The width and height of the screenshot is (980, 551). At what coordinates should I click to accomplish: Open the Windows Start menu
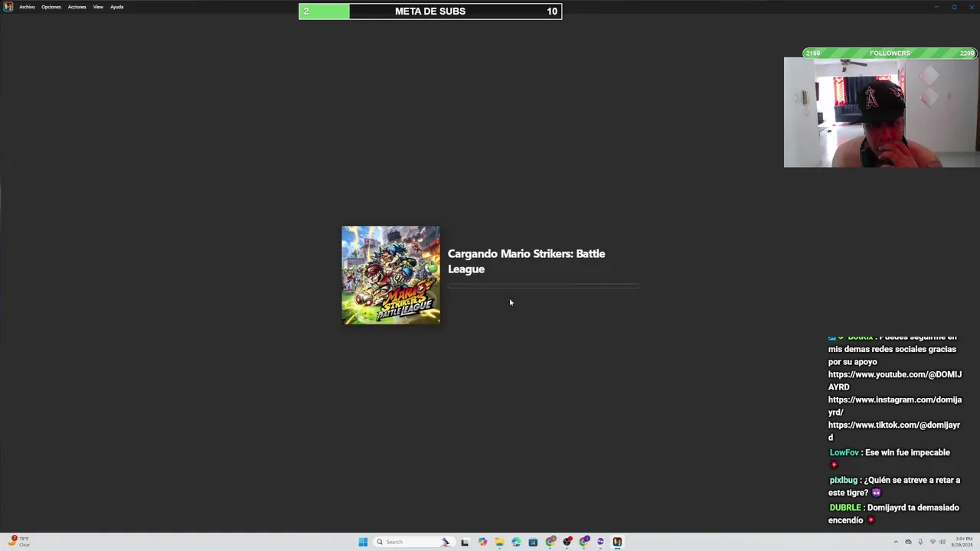[363, 542]
